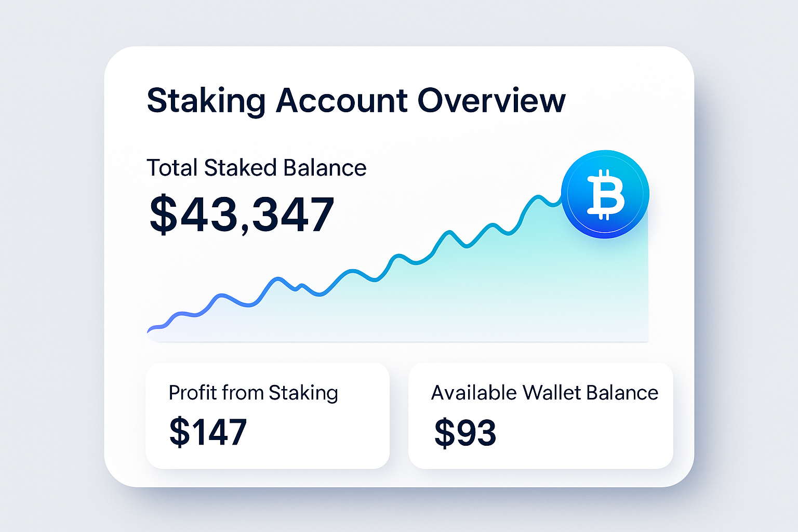Image resolution: width=798 pixels, height=532 pixels.
Task: Click the Staking Account Overview heading
Action: (x=356, y=100)
